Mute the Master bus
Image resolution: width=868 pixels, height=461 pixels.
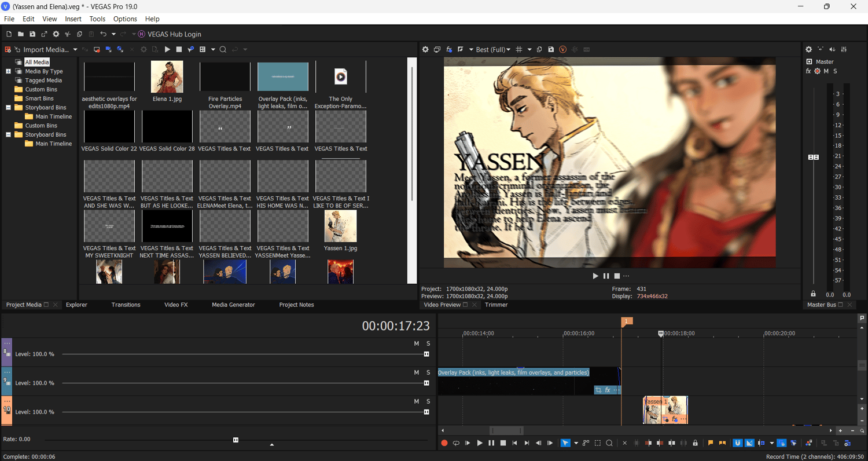coord(826,71)
